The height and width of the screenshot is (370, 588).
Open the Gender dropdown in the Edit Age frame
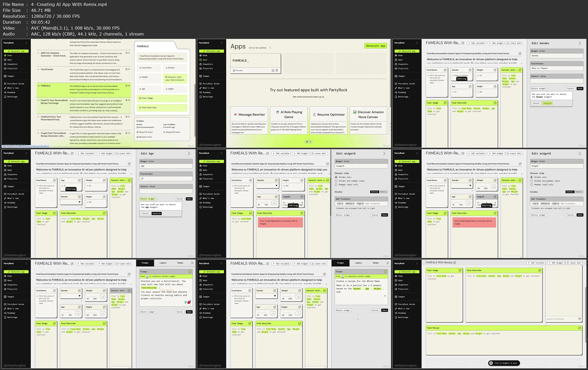71,202
